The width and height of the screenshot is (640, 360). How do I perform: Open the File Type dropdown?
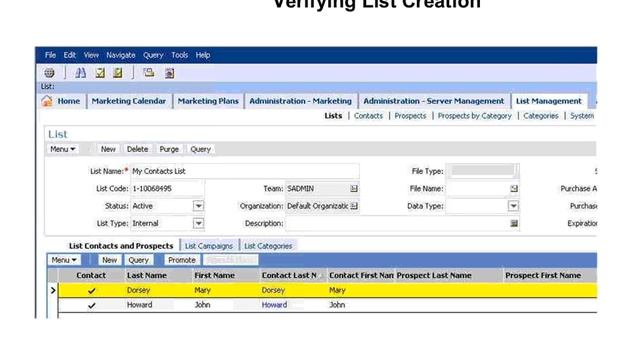coord(482,171)
